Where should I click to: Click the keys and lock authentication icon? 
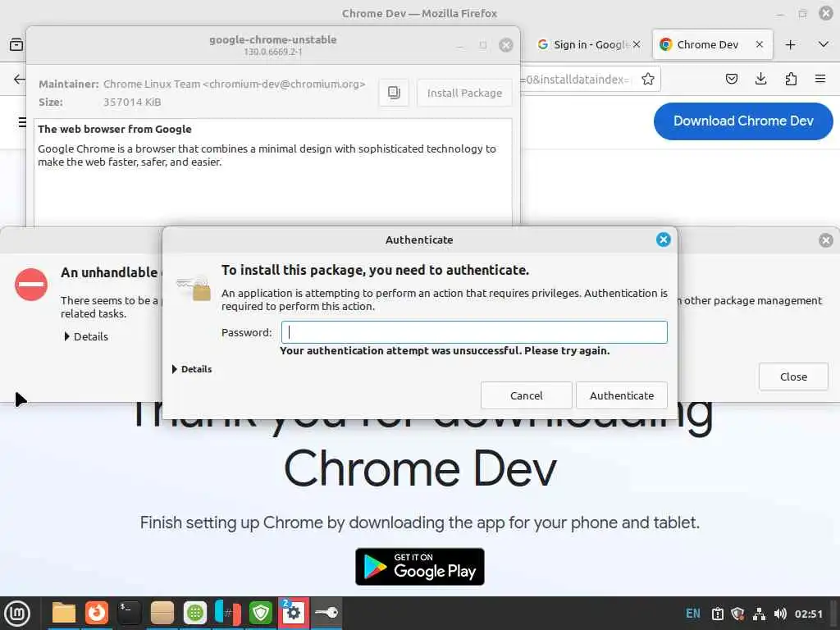pos(194,288)
